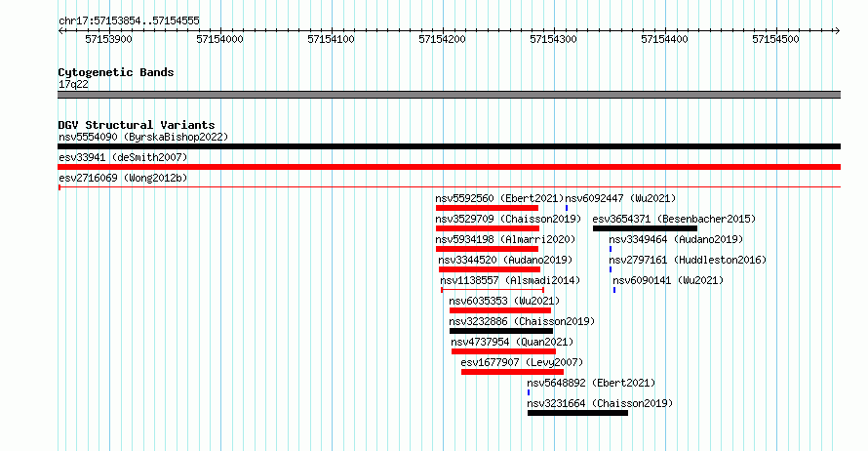This screenshot has width=868, height=451.
Task: Click the esv3654371 (Besenbacher2015) label
Action: [674, 219]
